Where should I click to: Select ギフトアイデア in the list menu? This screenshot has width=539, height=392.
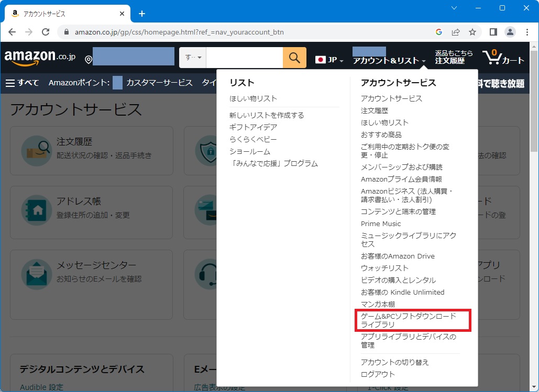tap(253, 127)
